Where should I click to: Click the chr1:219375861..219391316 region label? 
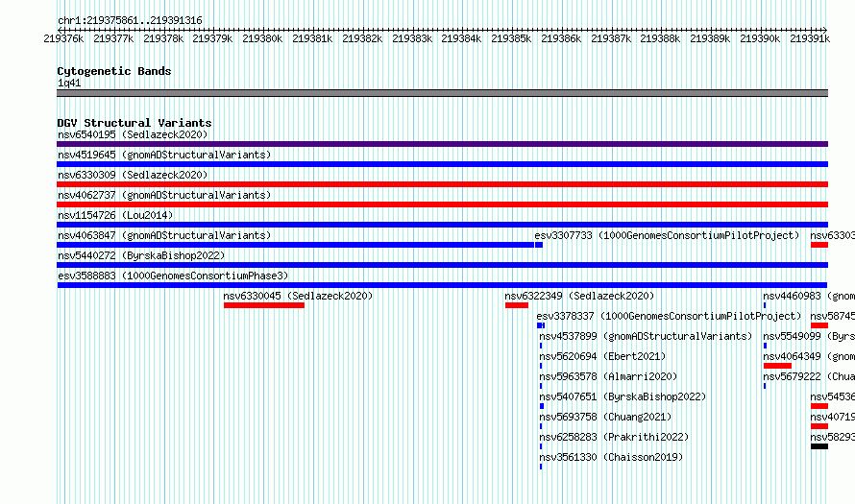pos(130,21)
